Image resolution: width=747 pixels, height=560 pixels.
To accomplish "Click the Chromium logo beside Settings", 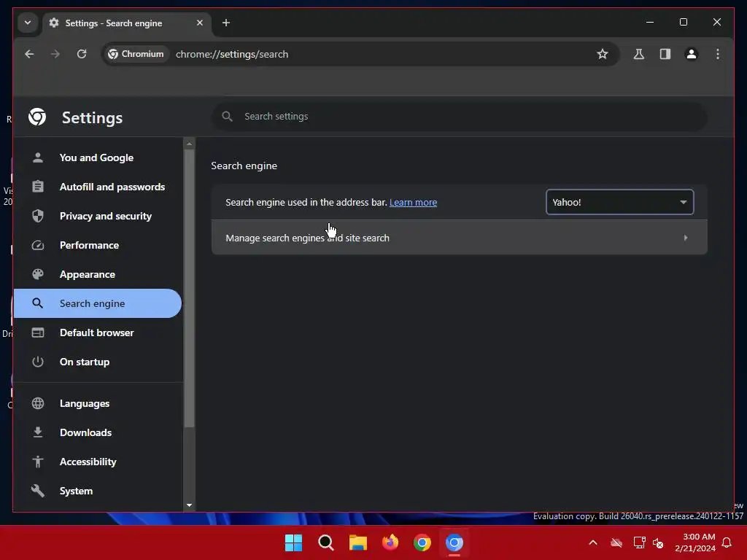I will [x=37, y=117].
